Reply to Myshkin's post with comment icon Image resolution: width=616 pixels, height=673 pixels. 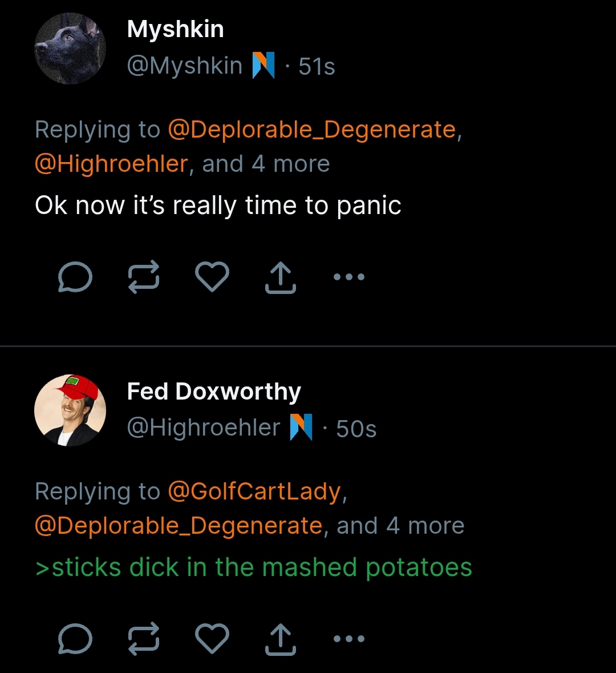point(75,277)
